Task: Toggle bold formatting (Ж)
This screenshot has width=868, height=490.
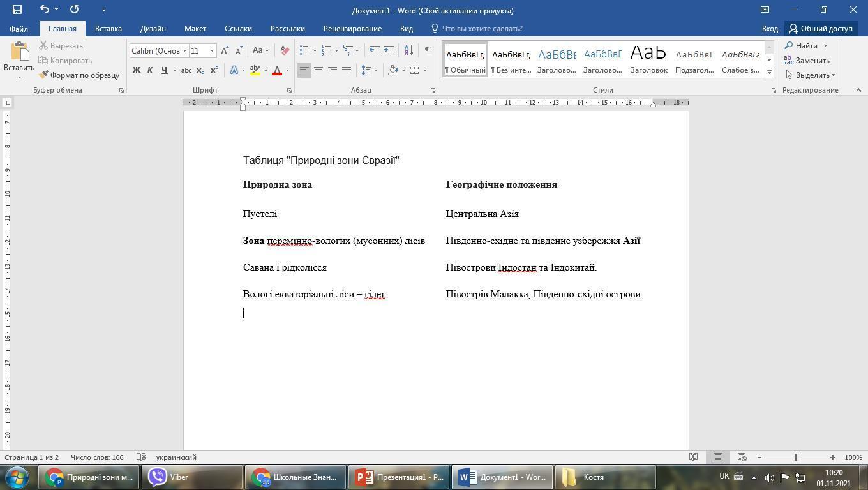Action: tap(136, 70)
